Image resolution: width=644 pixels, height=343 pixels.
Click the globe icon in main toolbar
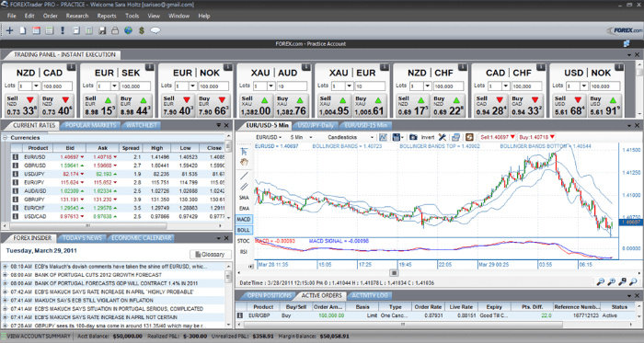coord(129,30)
